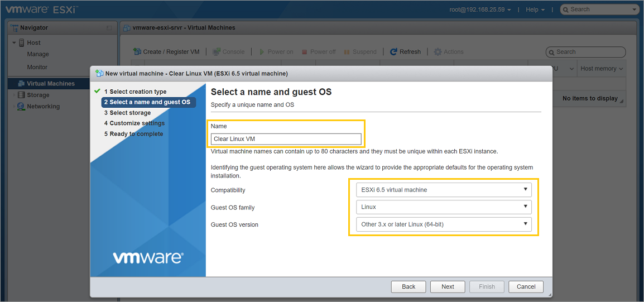Click the Console toolbar icon

tap(217, 52)
